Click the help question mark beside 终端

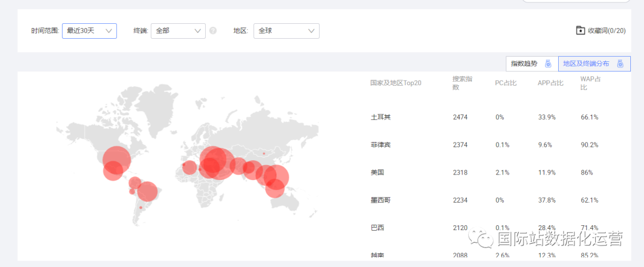click(213, 31)
